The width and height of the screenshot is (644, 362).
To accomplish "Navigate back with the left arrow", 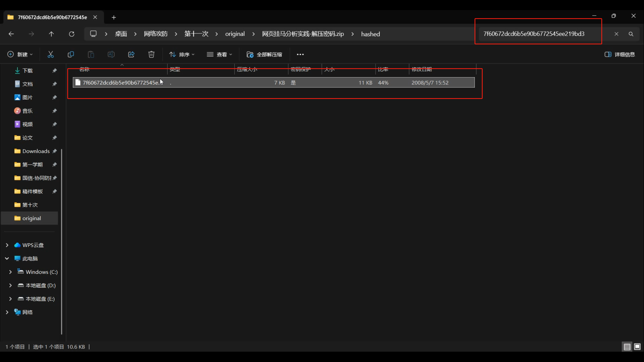I will pyautogui.click(x=11, y=34).
